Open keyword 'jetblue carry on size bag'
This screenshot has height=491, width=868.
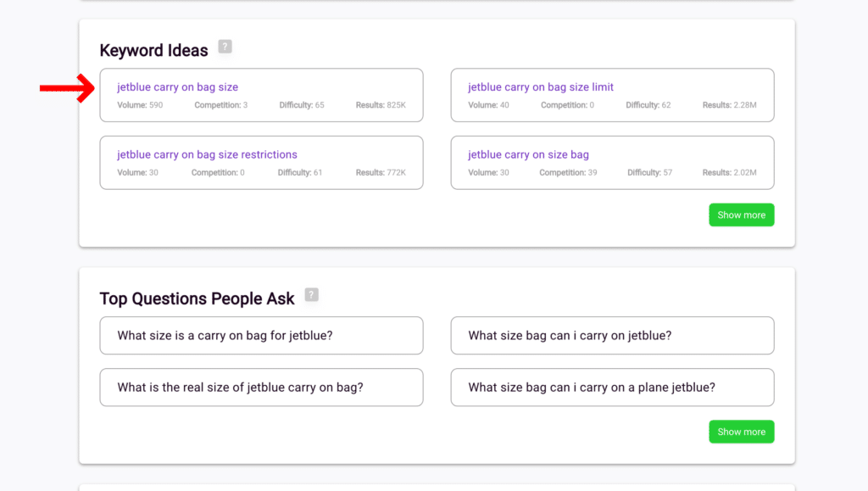pyautogui.click(x=529, y=154)
